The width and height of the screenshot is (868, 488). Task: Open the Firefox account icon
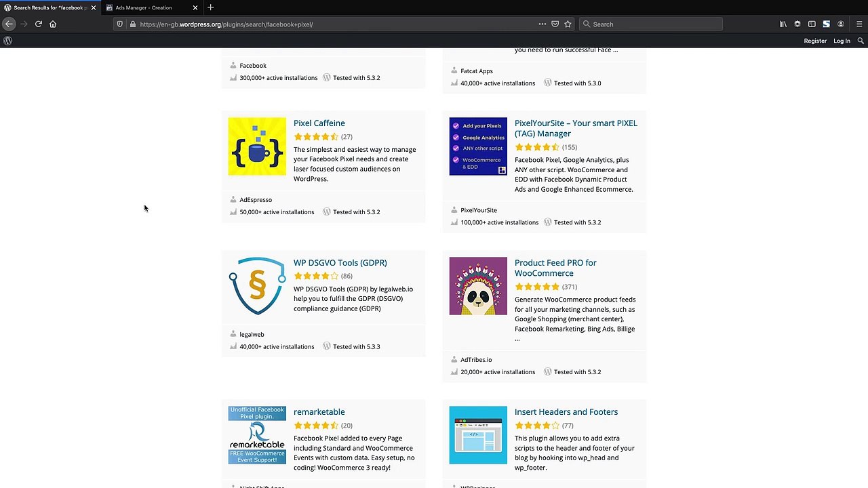pyautogui.click(x=841, y=24)
